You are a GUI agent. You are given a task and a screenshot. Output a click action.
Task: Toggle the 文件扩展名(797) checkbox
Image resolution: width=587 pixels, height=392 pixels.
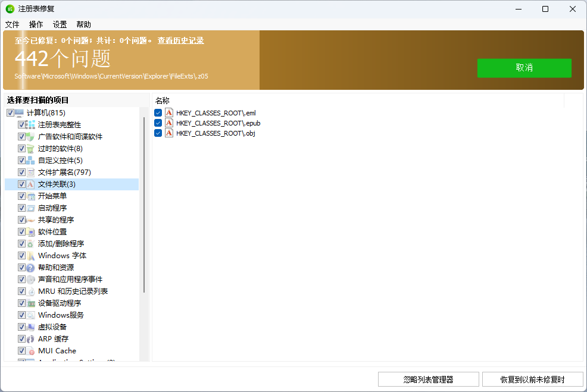tap(21, 172)
